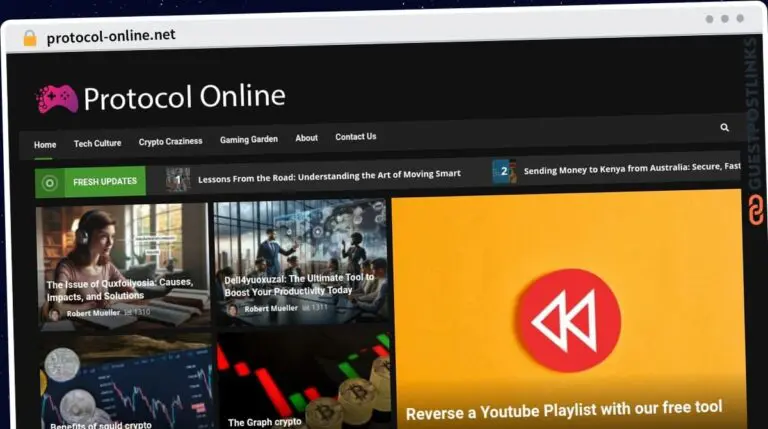Click Robert Mueller avatar on Quxfoilyosia article
768x429 pixels.
(x=54, y=313)
